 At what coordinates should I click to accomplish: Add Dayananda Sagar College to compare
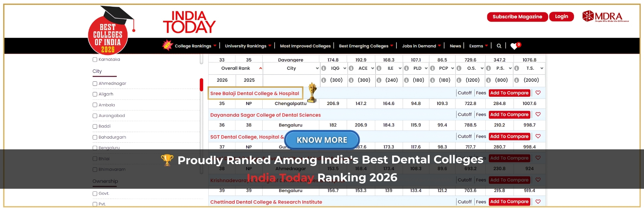[x=509, y=115]
